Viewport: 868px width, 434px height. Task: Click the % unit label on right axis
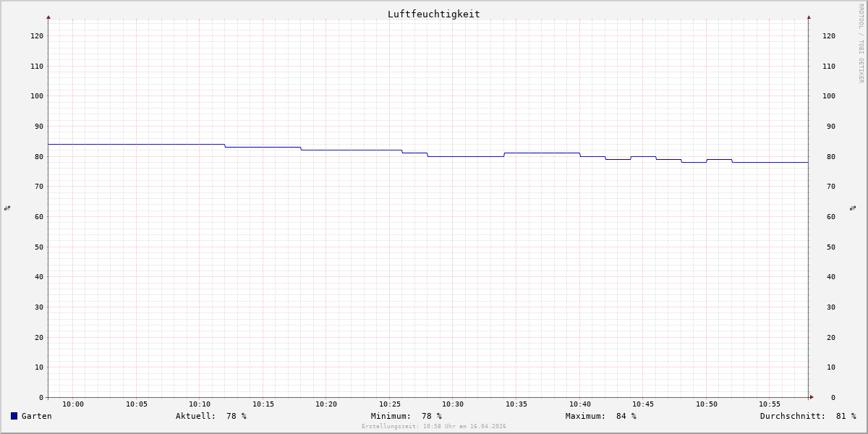pyautogui.click(x=853, y=208)
